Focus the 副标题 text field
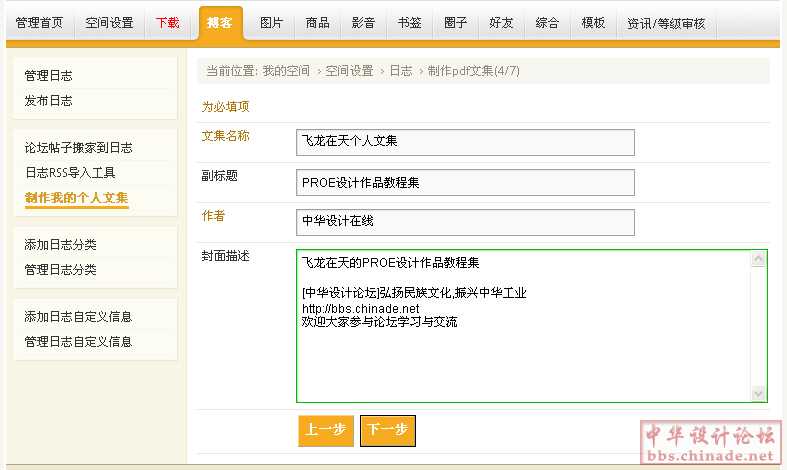787x470 pixels. click(x=465, y=182)
